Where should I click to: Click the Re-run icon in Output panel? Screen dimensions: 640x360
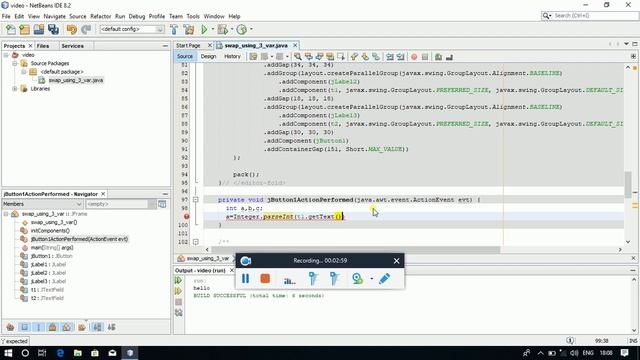tap(178, 280)
